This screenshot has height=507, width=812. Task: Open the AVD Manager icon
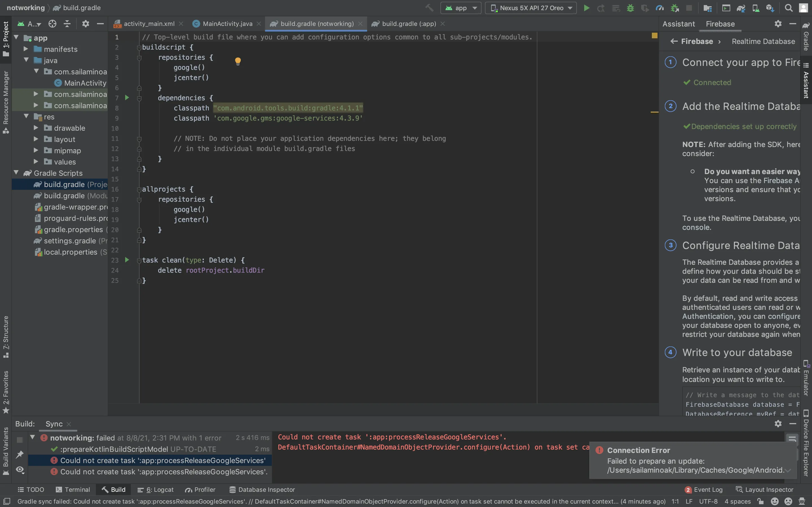click(756, 8)
